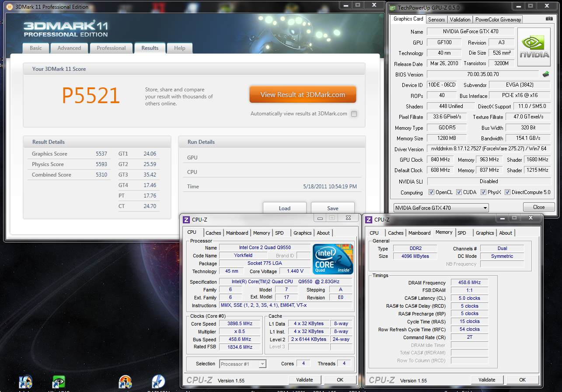Open the NVIDIA GeForce GTX 470 dropdown
The width and height of the screenshot is (562, 392).
pyautogui.click(x=441, y=208)
